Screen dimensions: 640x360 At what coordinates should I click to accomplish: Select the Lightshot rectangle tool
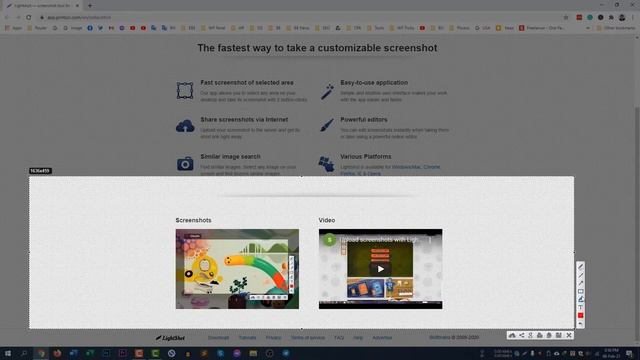(580, 291)
